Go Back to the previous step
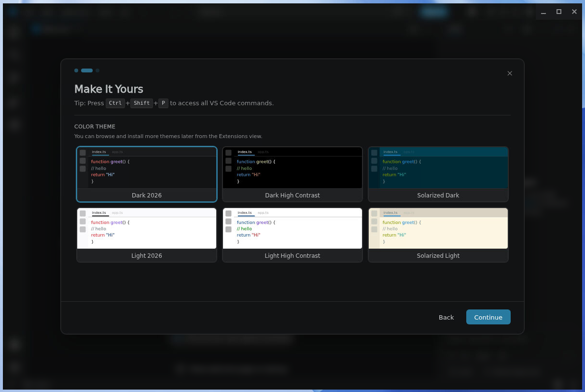This screenshot has width=585, height=392. click(446, 317)
